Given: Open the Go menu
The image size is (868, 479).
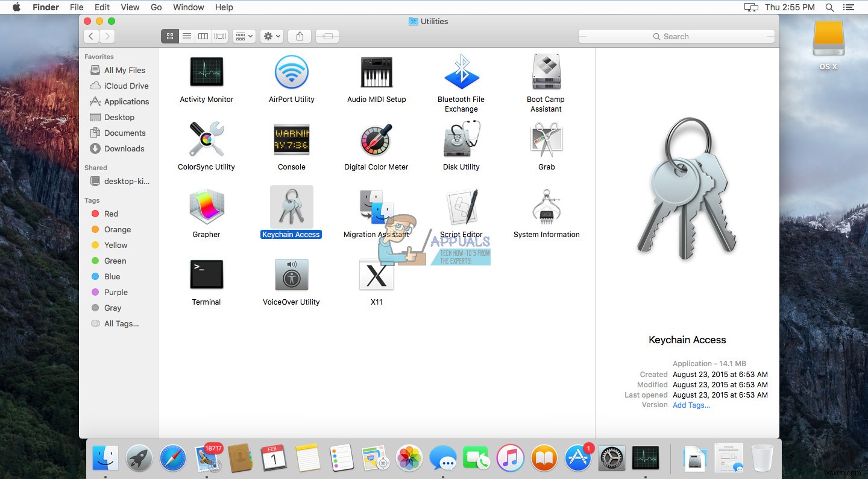Looking at the screenshot, I should coord(156,7).
